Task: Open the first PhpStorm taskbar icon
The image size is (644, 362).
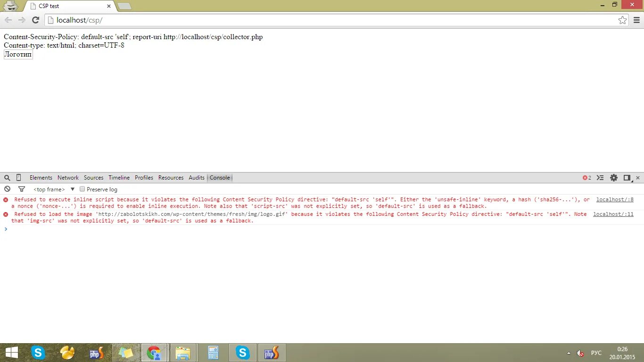Action: tap(97, 353)
